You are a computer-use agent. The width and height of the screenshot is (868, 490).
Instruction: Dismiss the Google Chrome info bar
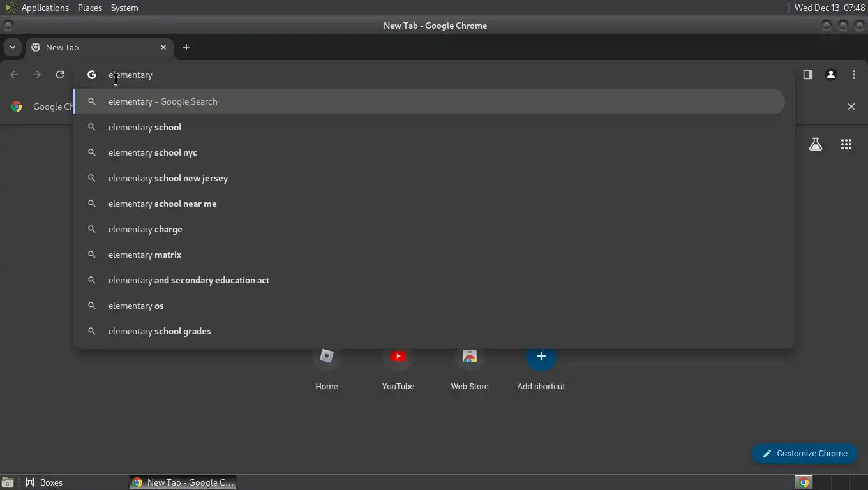[851, 107]
